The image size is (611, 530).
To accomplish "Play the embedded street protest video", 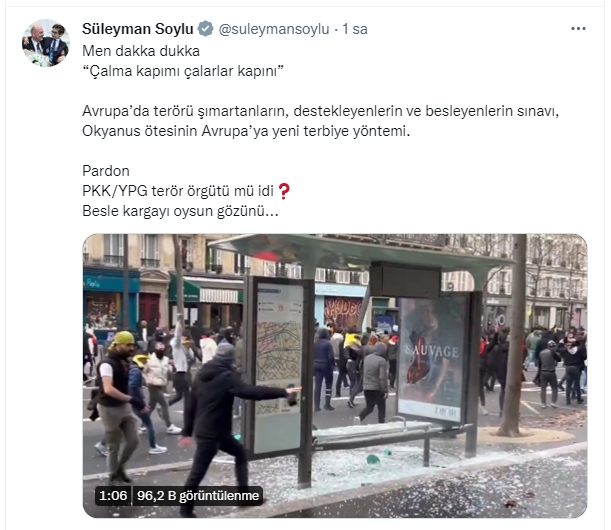I will coord(335,376).
